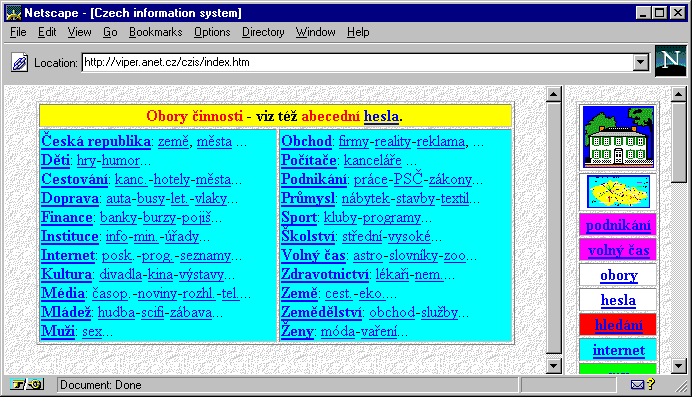Click the white 'obory' sidebar button
The image size is (692, 397).
pos(618,275)
